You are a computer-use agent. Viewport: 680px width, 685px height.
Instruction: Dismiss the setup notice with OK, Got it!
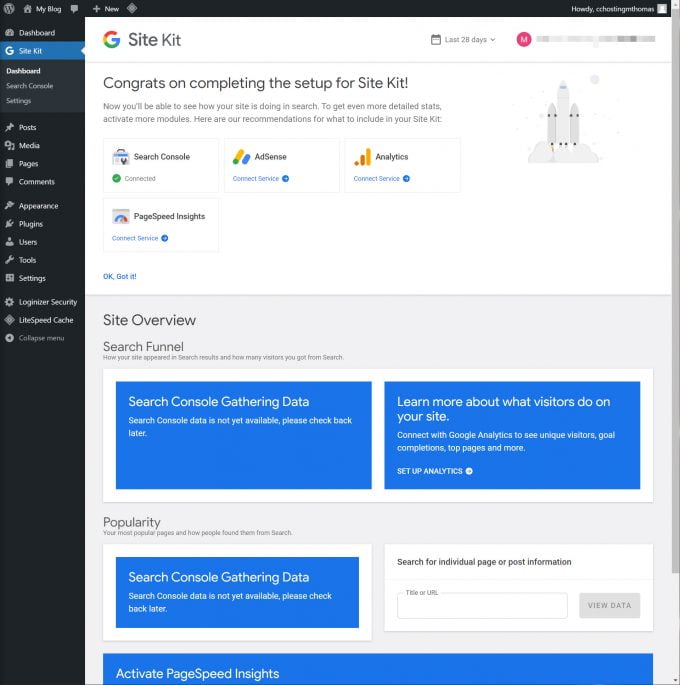tap(119, 276)
